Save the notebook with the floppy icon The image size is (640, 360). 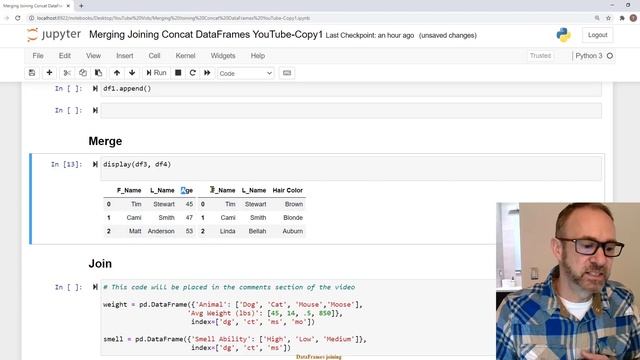click(32, 73)
